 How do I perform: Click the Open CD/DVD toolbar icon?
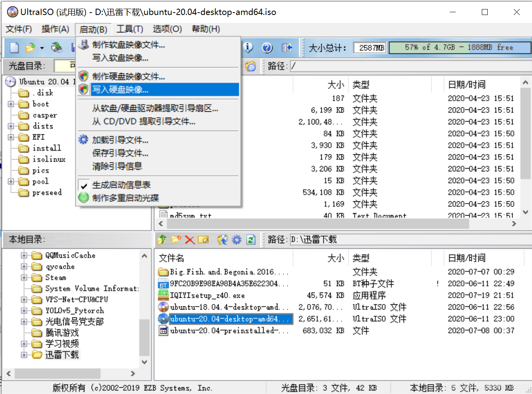[x=57, y=48]
